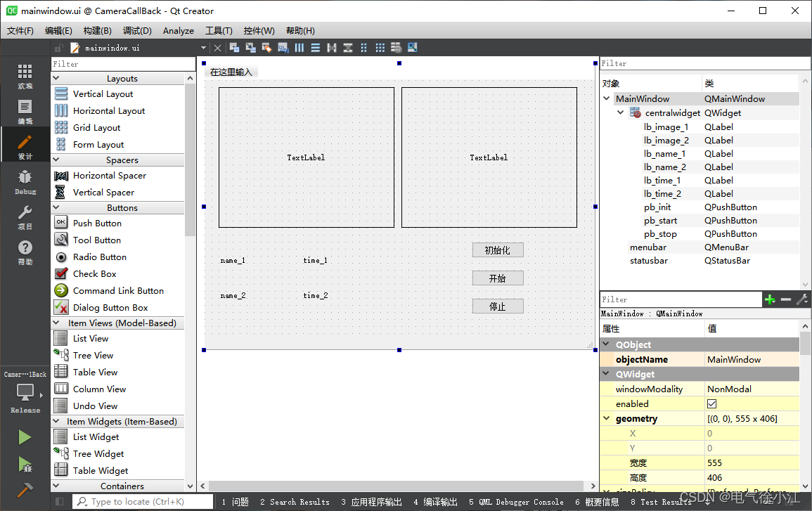Collapse MainWindow node in object tree
Viewport: 812px width, 511px height.
pyautogui.click(x=607, y=98)
